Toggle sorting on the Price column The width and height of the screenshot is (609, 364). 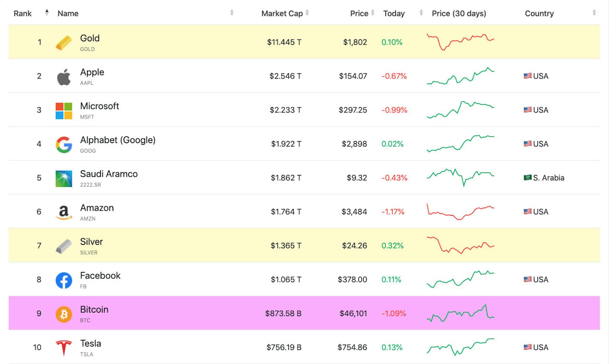pos(373,13)
